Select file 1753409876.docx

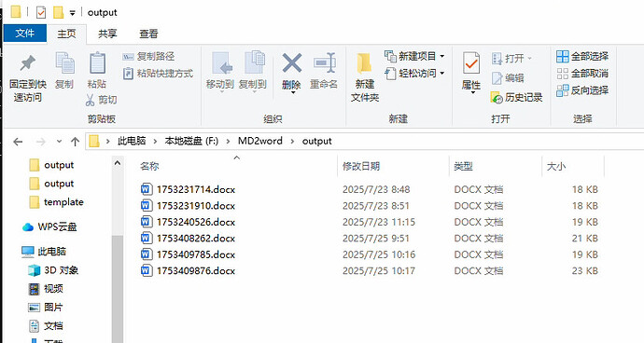(x=196, y=271)
